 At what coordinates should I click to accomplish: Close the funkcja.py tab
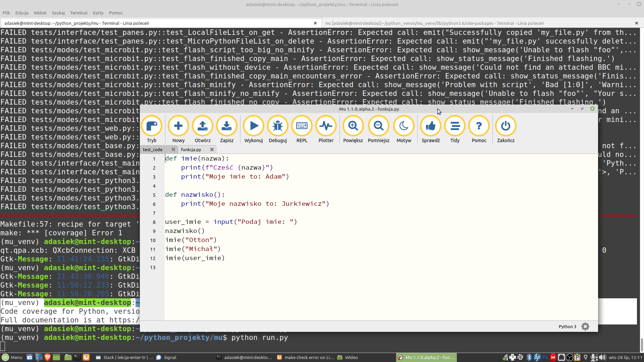pyautogui.click(x=212, y=149)
